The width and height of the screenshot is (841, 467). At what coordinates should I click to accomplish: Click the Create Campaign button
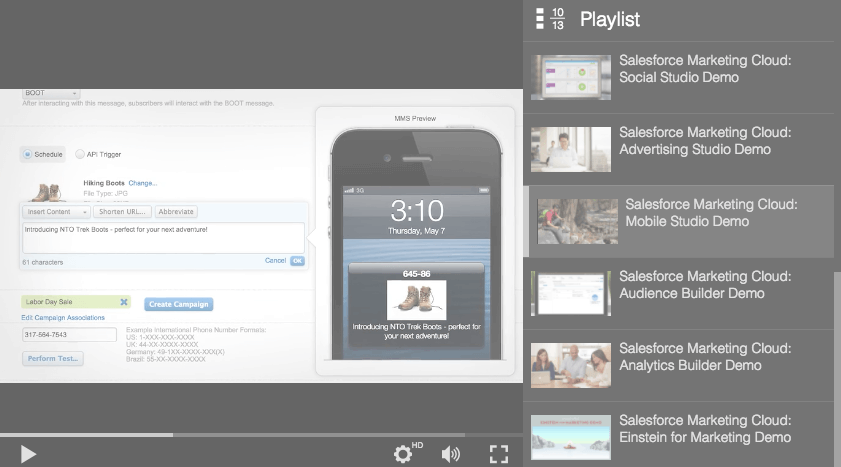pyautogui.click(x=178, y=304)
